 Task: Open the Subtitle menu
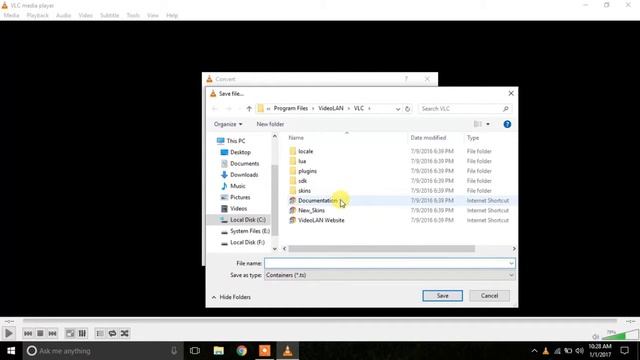[109, 15]
